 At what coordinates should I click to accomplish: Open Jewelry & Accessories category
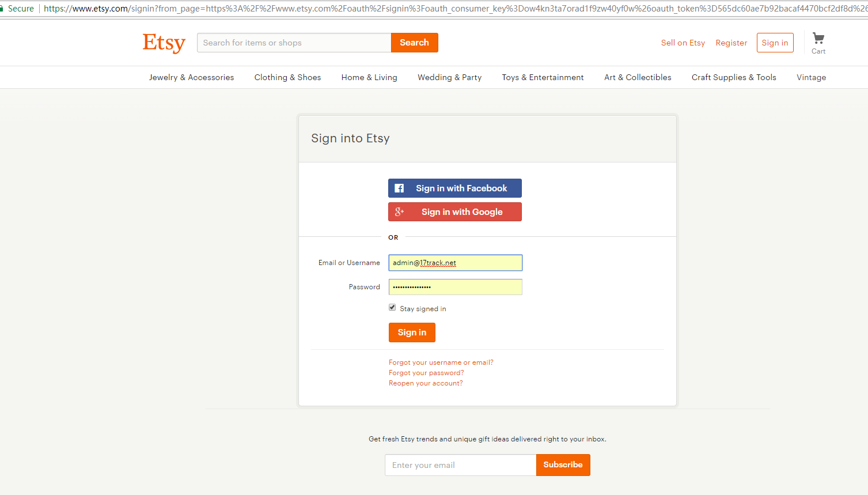[x=191, y=77]
